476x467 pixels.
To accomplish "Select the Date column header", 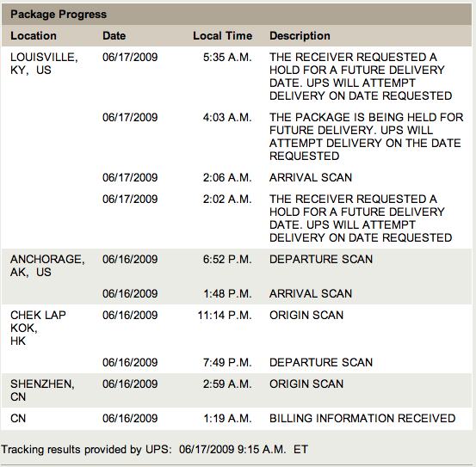I will pyautogui.click(x=114, y=36).
